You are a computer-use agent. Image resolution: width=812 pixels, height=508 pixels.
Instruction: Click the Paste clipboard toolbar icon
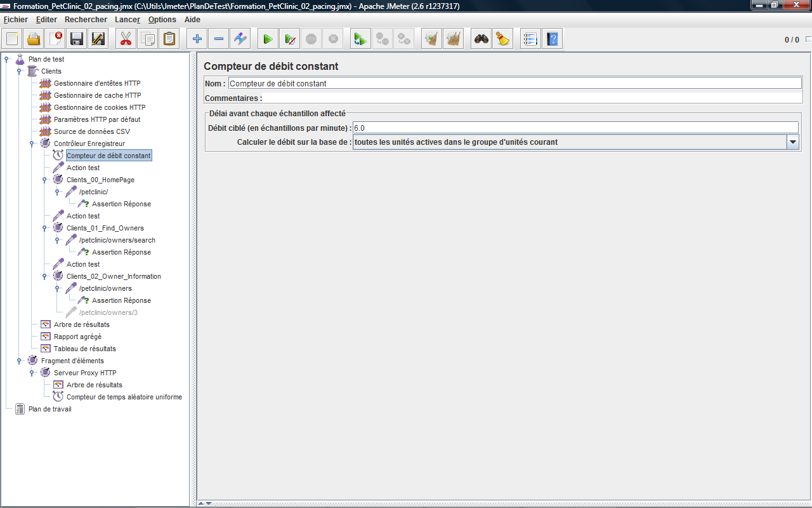pos(169,39)
